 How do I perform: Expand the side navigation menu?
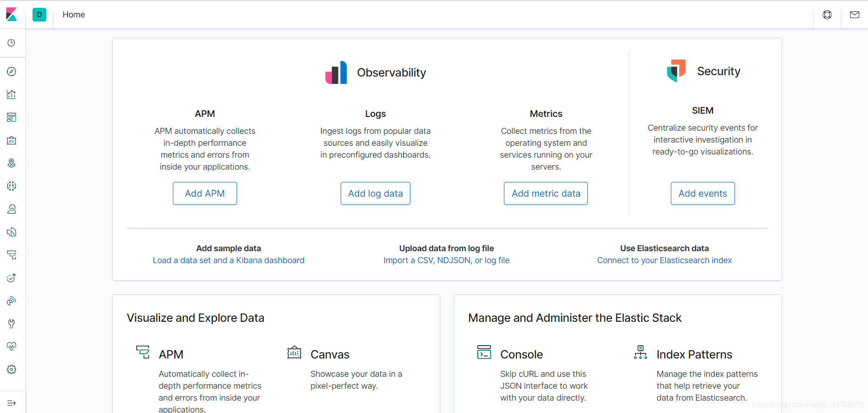pos(11,403)
